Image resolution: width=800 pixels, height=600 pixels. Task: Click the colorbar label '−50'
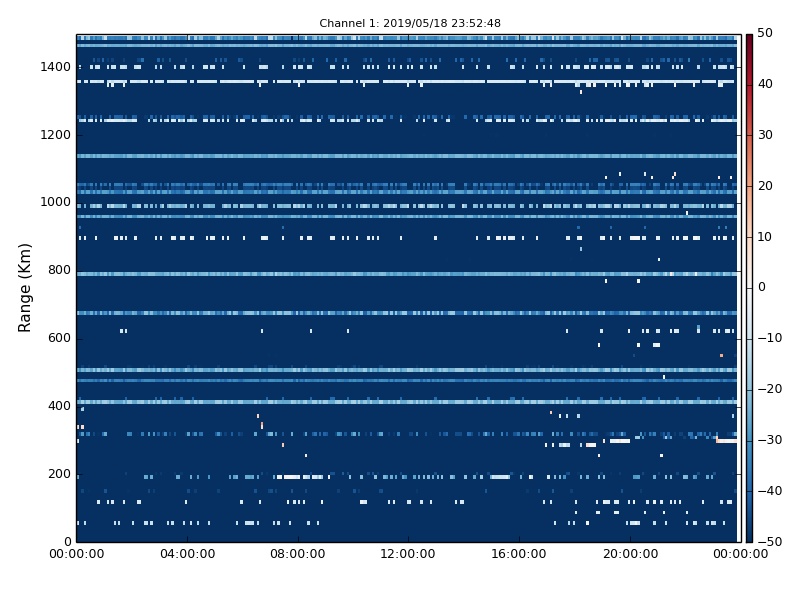click(769, 542)
